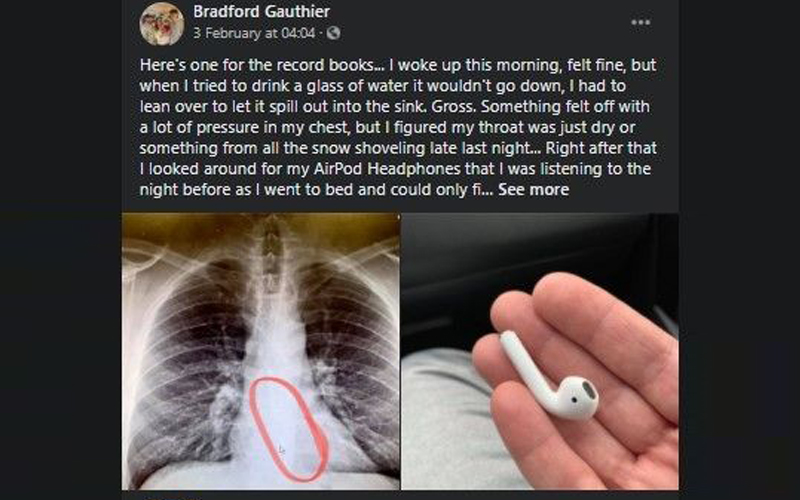Expand the post with See more
This screenshot has height=500, width=800.
[x=533, y=190]
